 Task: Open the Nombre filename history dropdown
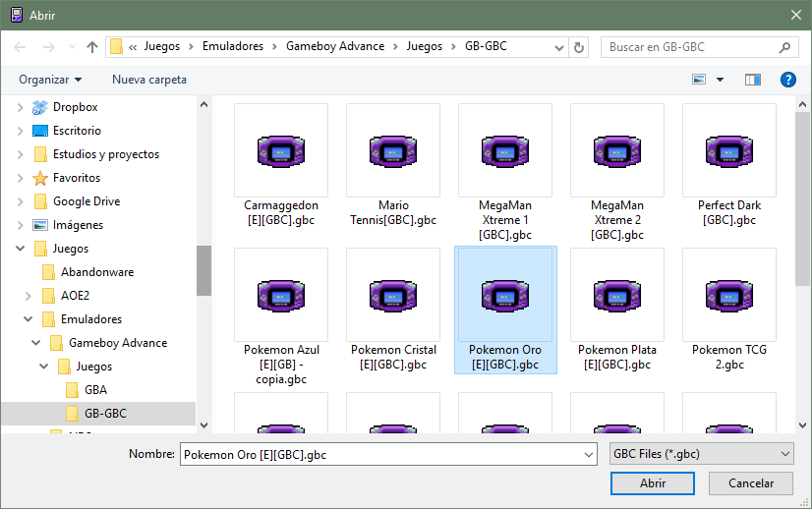click(588, 455)
